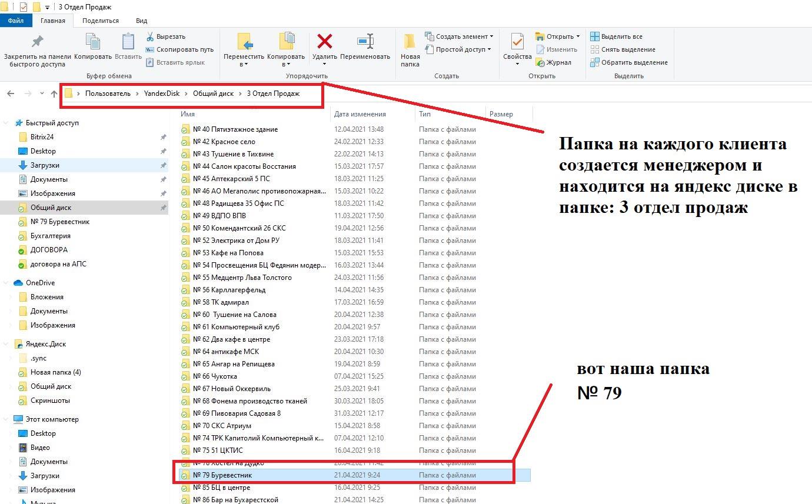Click Выделить все in ribbon
The height and width of the screenshot is (504, 812).
[x=616, y=36]
